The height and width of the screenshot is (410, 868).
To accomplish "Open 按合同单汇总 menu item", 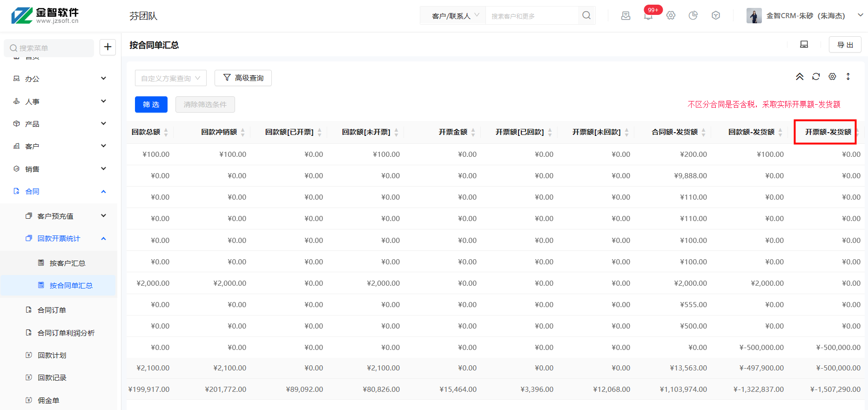I will 59,285.
